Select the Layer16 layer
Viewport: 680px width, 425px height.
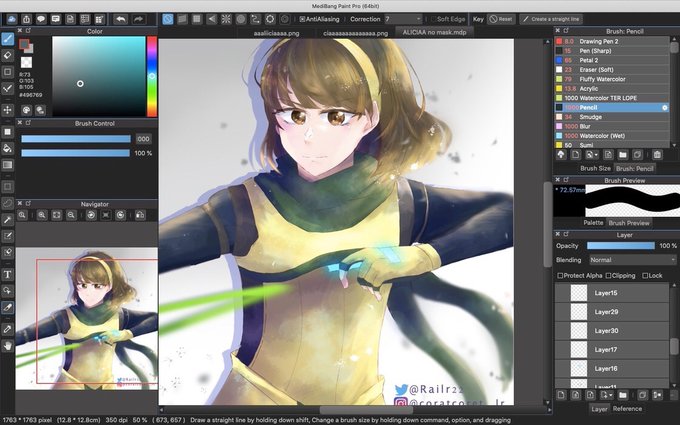pos(612,368)
